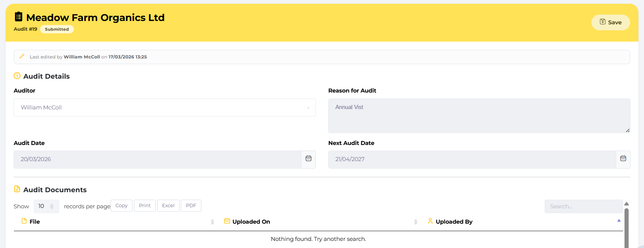644x248 pixels.
Task: Click the scrollbar up arrow
Action: pos(626,204)
